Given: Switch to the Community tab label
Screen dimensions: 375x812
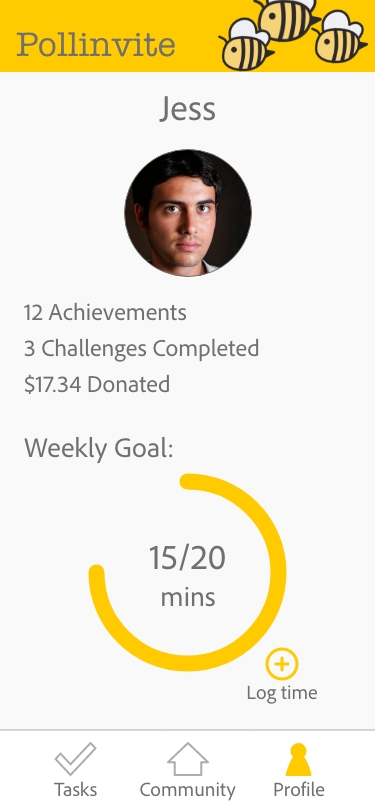Looking at the screenshot, I should [x=188, y=790].
